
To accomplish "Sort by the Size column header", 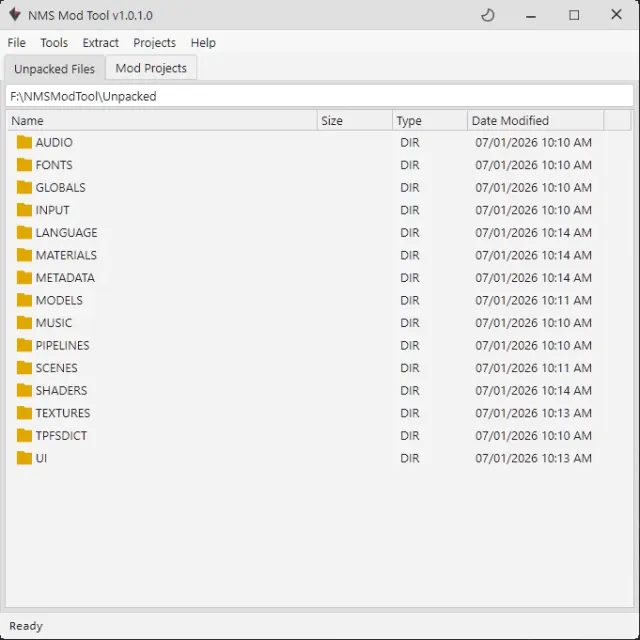I will point(355,121).
